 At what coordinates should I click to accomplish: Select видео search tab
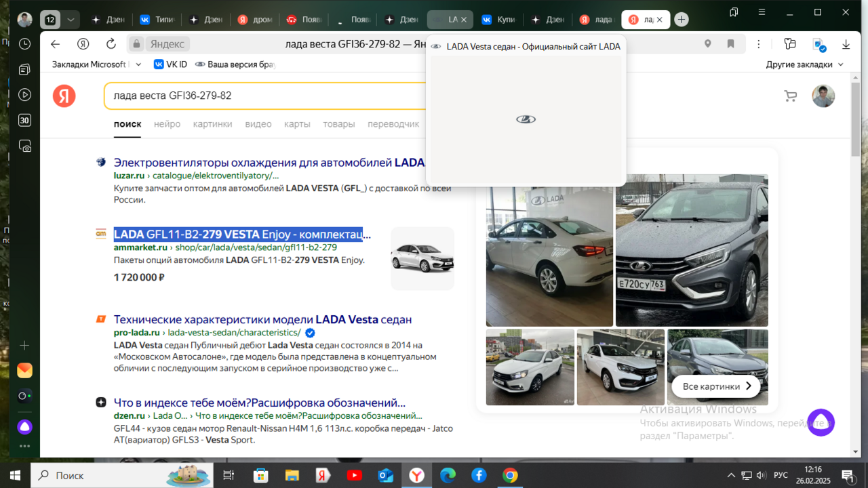coord(258,124)
